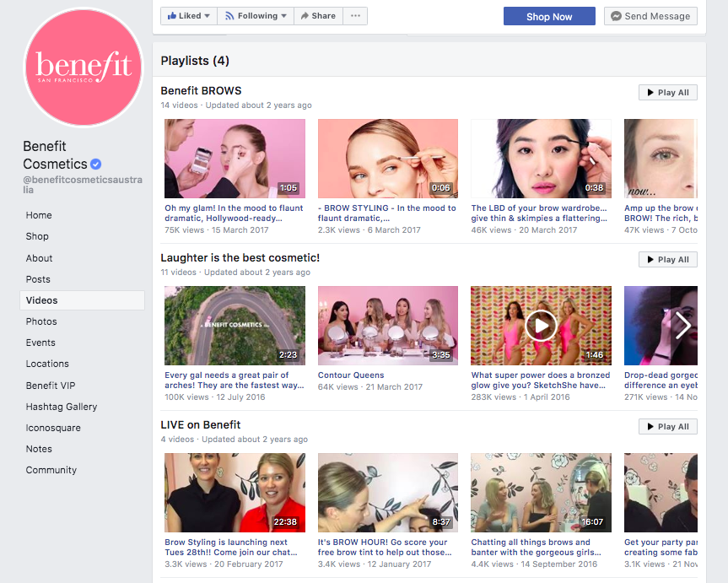
Task: Click '- BROW STYLING - In the mood' title
Action: 386,213
